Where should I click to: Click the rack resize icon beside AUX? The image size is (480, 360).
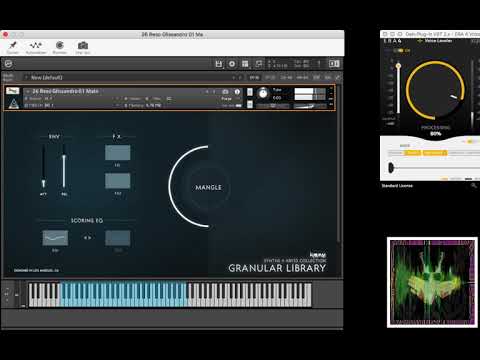[x=338, y=78]
